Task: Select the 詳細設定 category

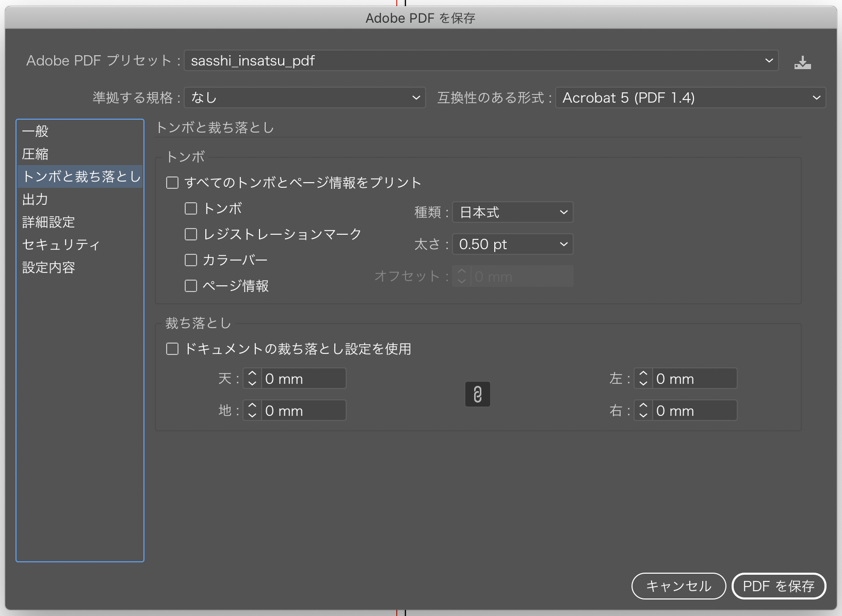Action: tap(80, 222)
